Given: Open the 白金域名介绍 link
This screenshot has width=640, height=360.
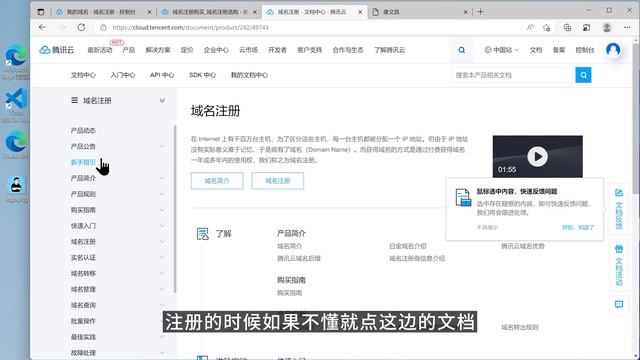Looking at the screenshot, I should (x=408, y=246).
